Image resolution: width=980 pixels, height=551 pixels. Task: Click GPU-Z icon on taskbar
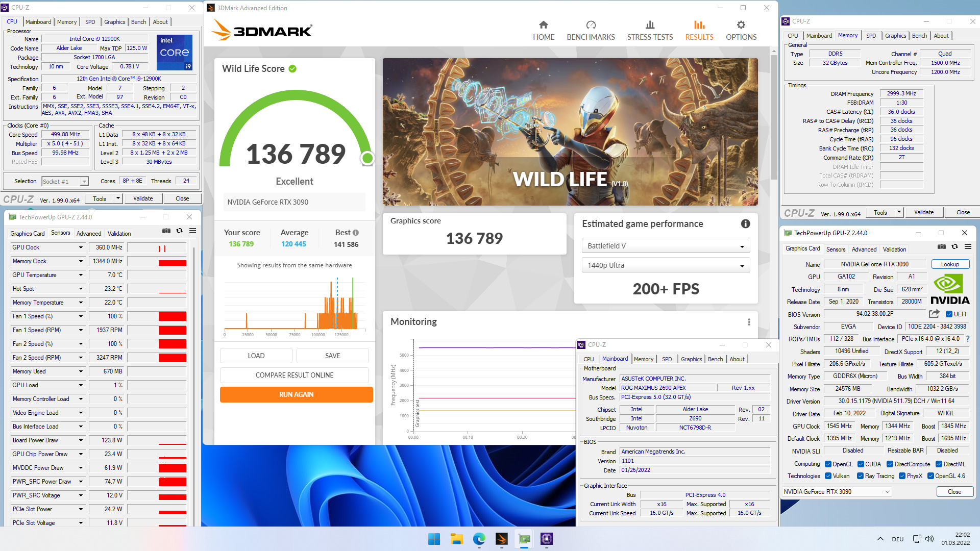[524, 539]
